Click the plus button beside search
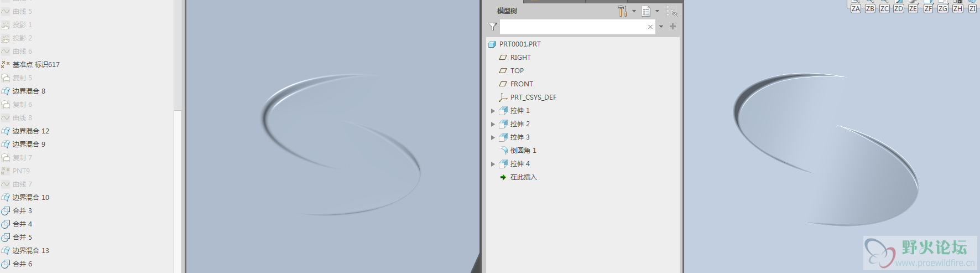The height and width of the screenshot is (273, 980). (x=673, y=27)
